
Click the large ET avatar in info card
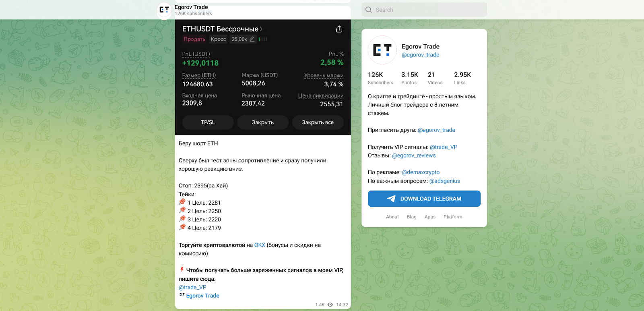382,50
